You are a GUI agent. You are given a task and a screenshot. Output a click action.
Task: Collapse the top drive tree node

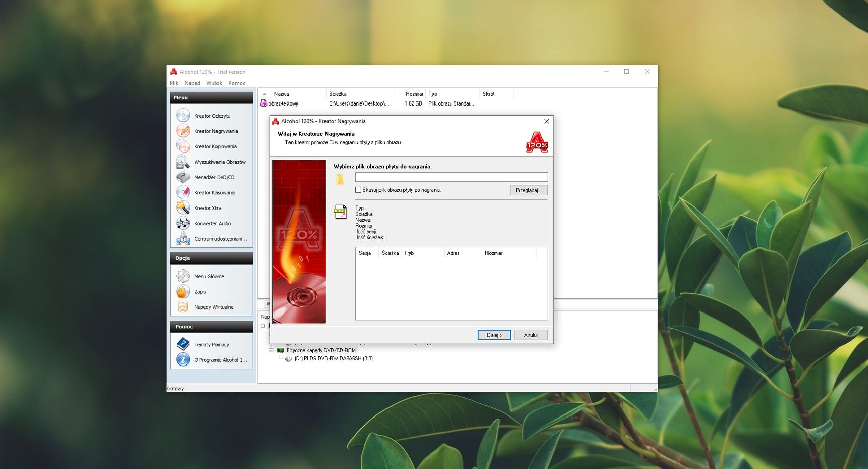263,326
